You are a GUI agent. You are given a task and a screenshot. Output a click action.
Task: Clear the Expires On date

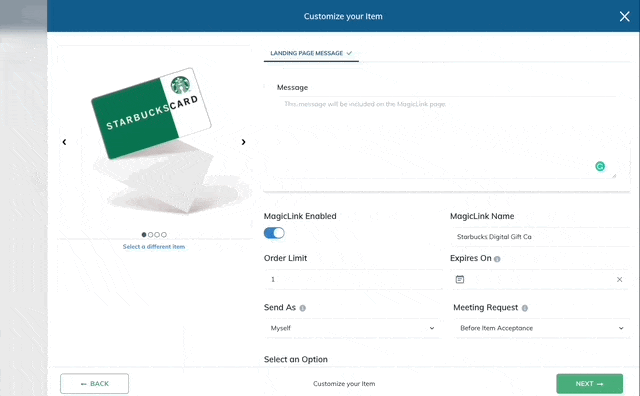619,280
